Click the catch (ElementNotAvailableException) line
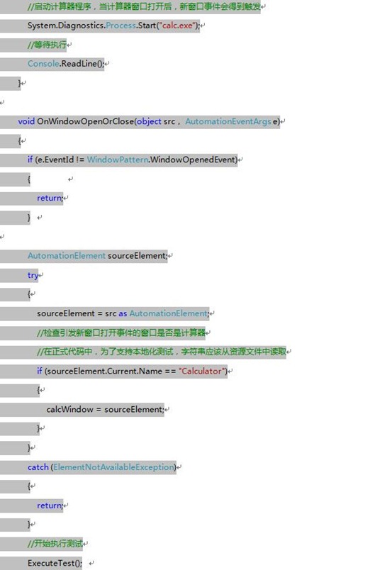 coord(102,467)
